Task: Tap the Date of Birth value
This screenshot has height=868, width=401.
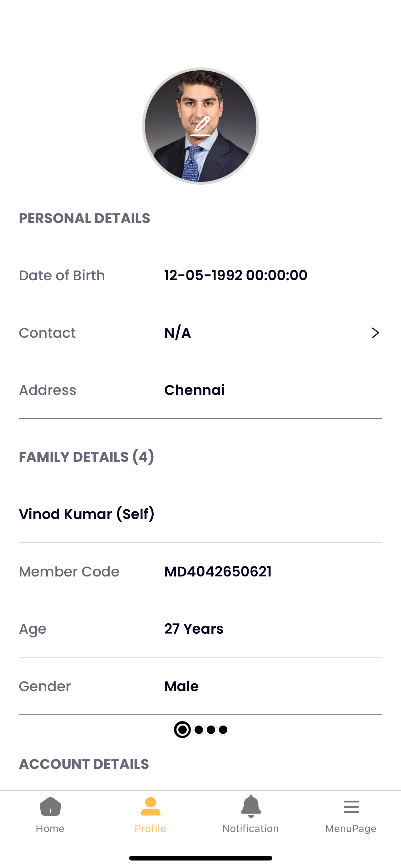Action: [x=236, y=275]
